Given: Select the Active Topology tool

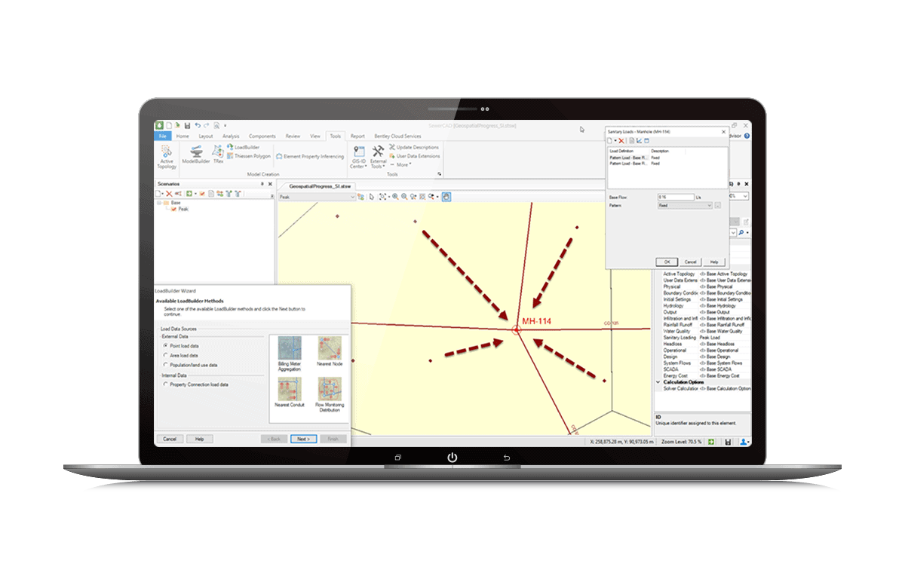Looking at the screenshot, I should (x=167, y=155).
